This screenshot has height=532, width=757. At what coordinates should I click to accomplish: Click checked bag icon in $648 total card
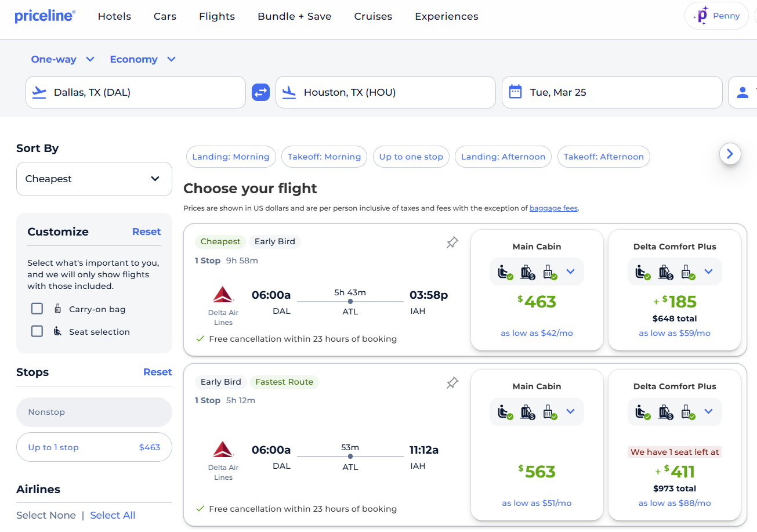click(665, 272)
